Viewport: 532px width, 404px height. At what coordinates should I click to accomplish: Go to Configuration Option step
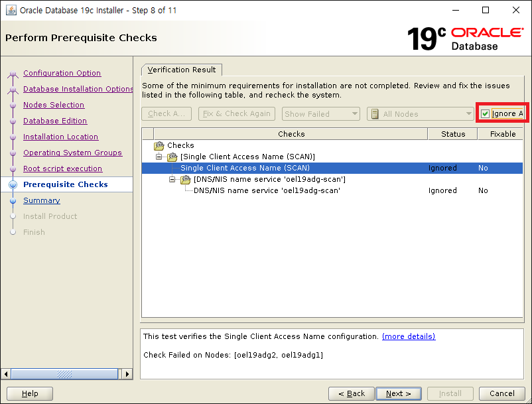(62, 73)
